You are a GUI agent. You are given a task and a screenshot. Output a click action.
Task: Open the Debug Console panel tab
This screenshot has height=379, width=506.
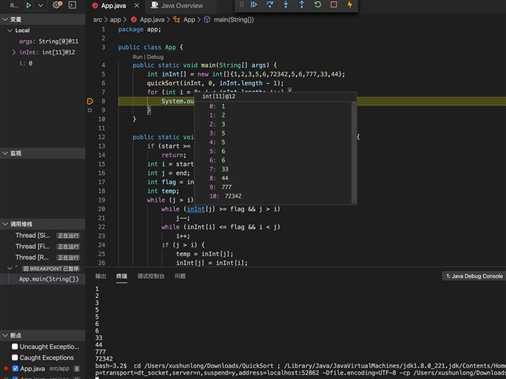pyautogui.click(x=151, y=276)
